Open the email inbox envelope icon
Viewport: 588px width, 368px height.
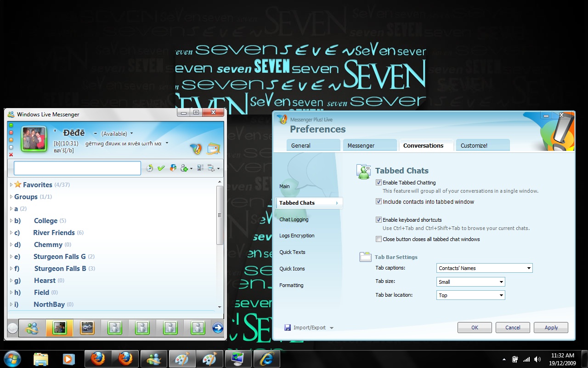point(214,149)
